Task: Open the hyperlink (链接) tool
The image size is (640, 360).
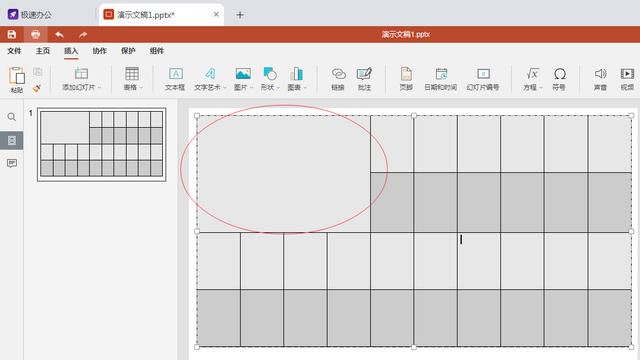Action: click(338, 79)
